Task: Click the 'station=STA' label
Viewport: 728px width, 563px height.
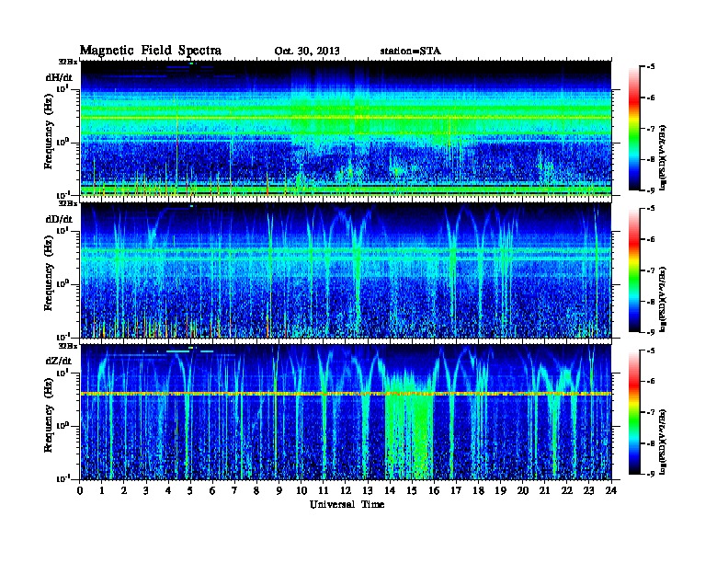Action: [410, 52]
